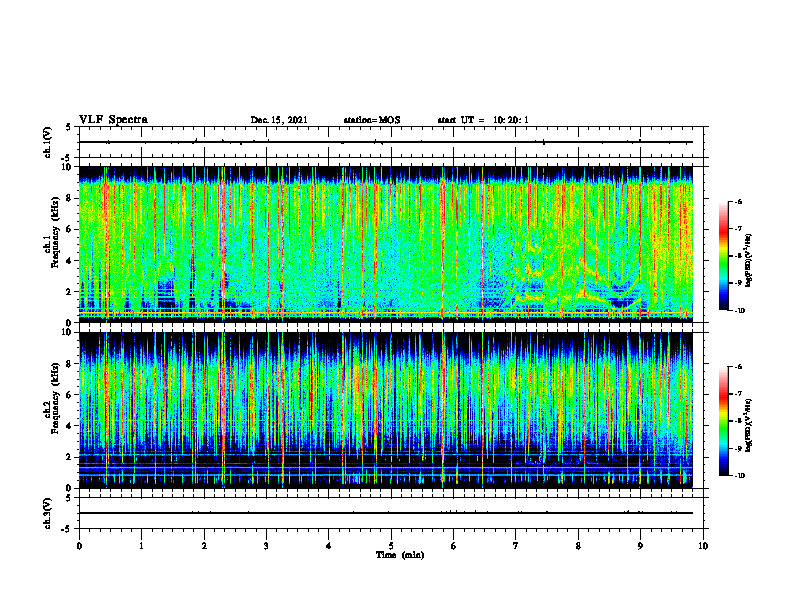Click the "station=MOS" header text

[372, 120]
